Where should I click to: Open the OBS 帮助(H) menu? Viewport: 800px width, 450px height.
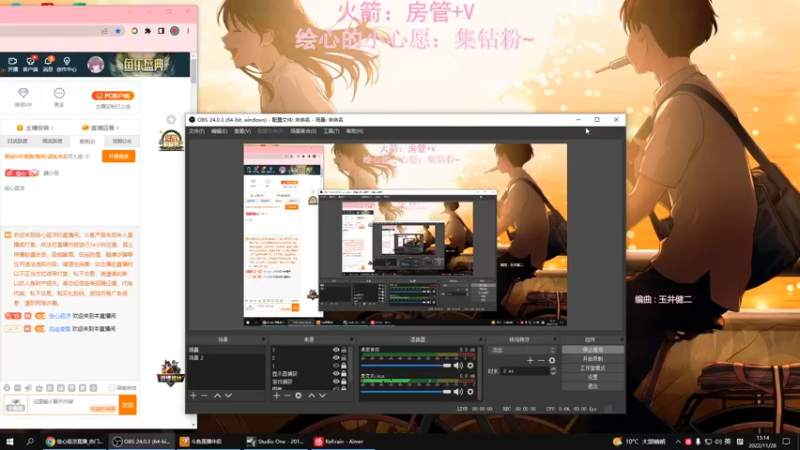(355, 131)
